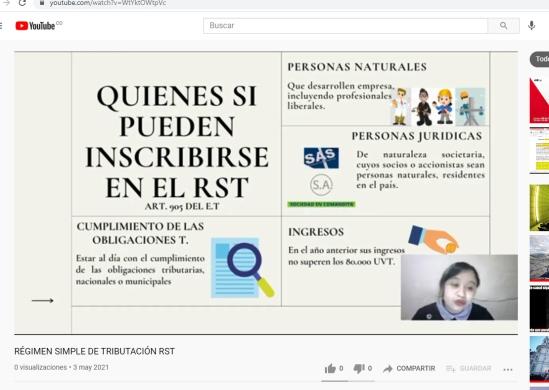Image resolution: width=549 pixels, height=390 pixels.
Task: Select the Todos filter chip
Action: pyautogui.click(x=540, y=59)
